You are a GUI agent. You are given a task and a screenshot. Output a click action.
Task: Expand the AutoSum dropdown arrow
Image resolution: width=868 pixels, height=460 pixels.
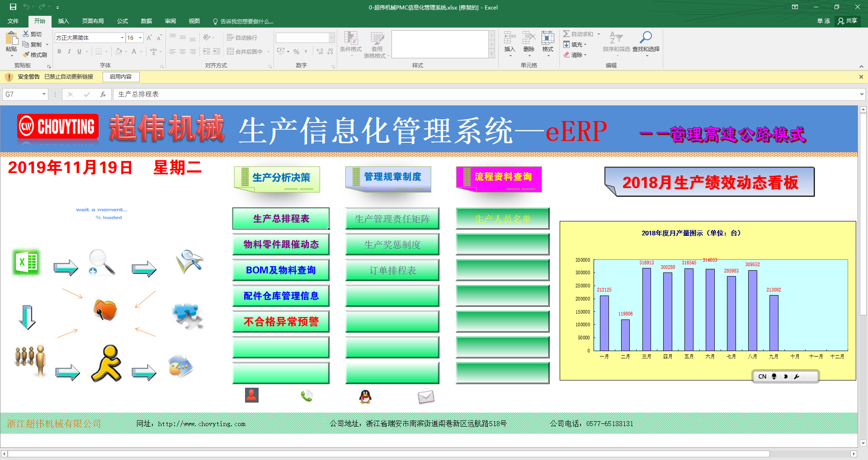click(599, 34)
